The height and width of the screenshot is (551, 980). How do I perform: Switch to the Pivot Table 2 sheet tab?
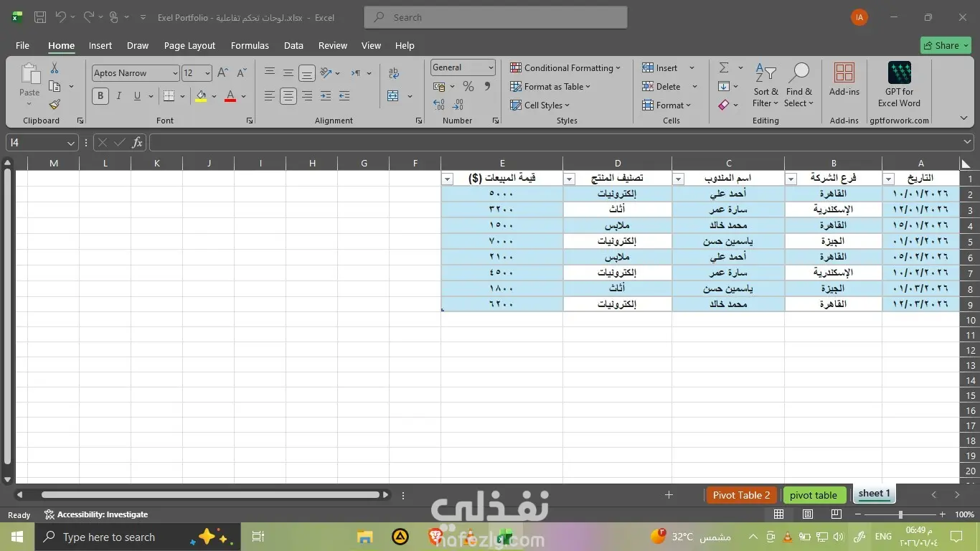(741, 495)
